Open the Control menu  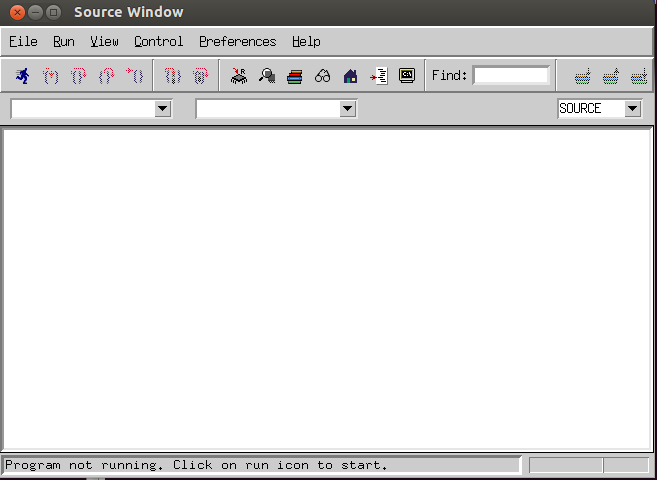(158, 41)
